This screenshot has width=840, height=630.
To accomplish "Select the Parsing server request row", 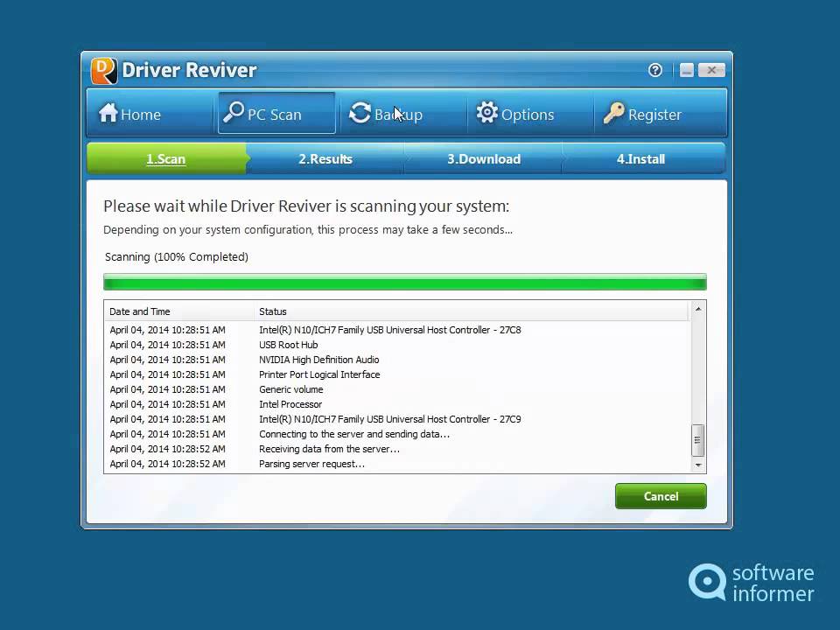I will point(396,464).
